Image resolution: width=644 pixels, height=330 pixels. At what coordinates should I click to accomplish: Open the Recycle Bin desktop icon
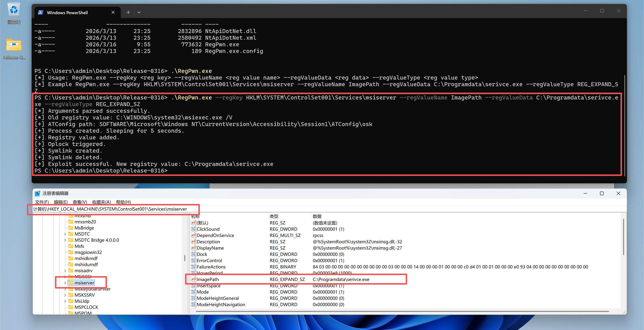(14, 10)
